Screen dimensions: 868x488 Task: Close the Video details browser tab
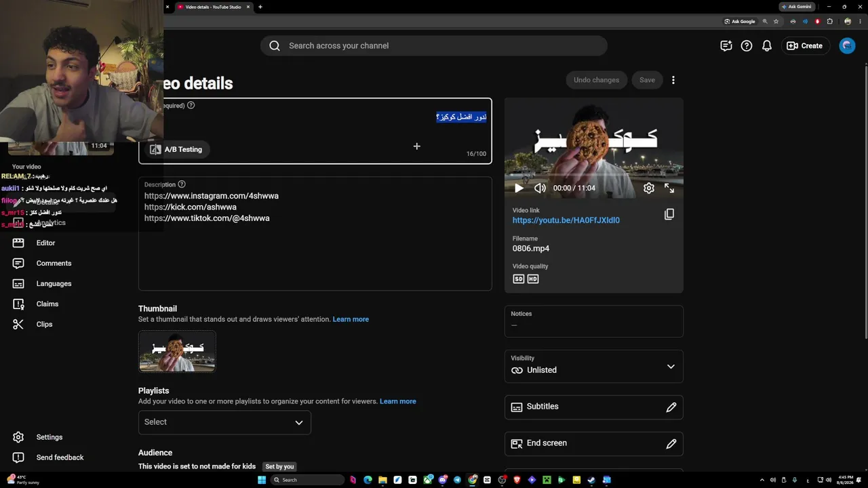tap(248, 7)
